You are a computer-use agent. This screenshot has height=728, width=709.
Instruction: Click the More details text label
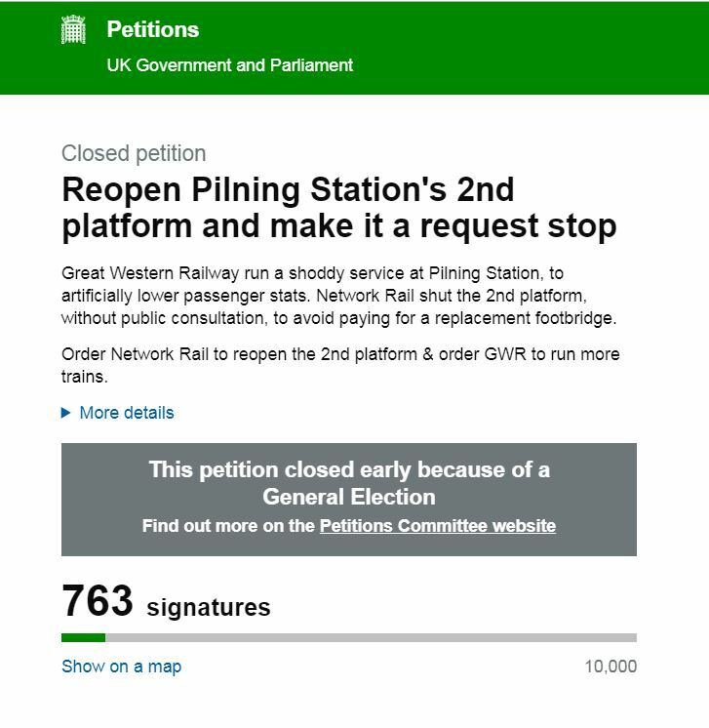point(127,412)
